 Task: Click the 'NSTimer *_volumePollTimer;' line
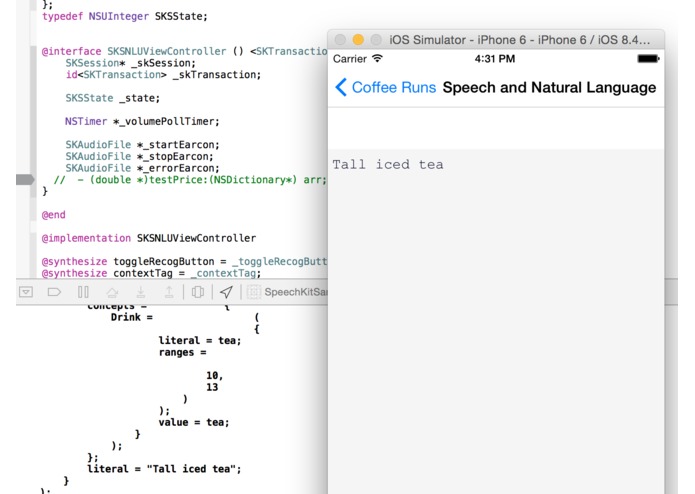142,121
